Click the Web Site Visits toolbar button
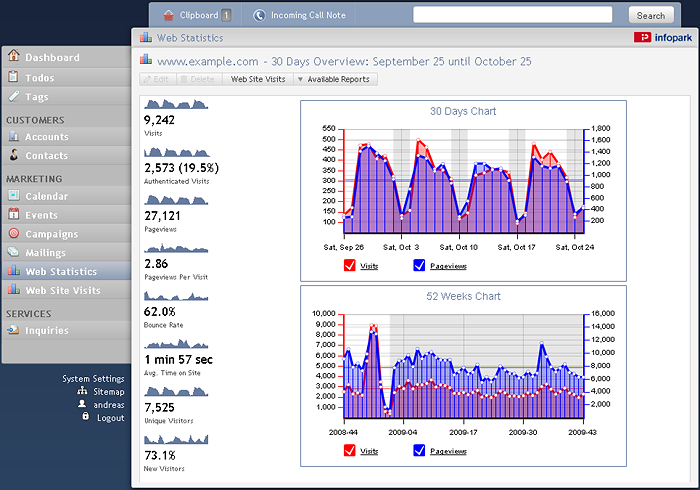The height and width of the screenshot is (490, 700). [258, 79]
